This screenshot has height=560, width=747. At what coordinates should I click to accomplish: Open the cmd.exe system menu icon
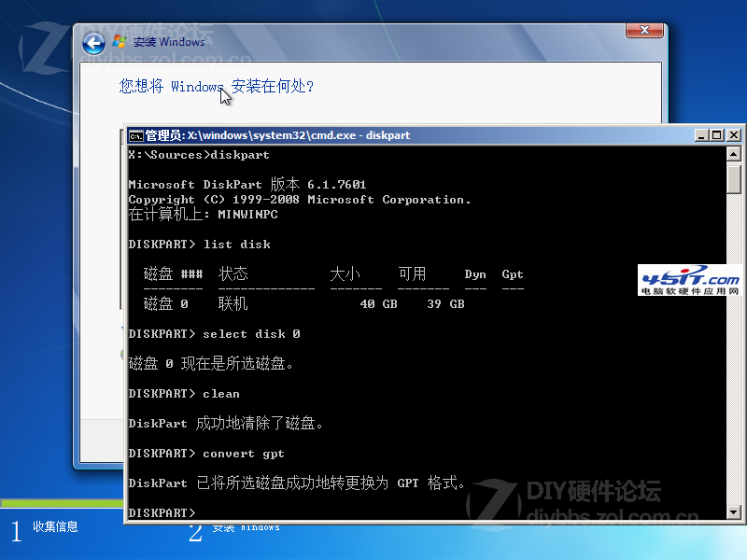[135, 135]
